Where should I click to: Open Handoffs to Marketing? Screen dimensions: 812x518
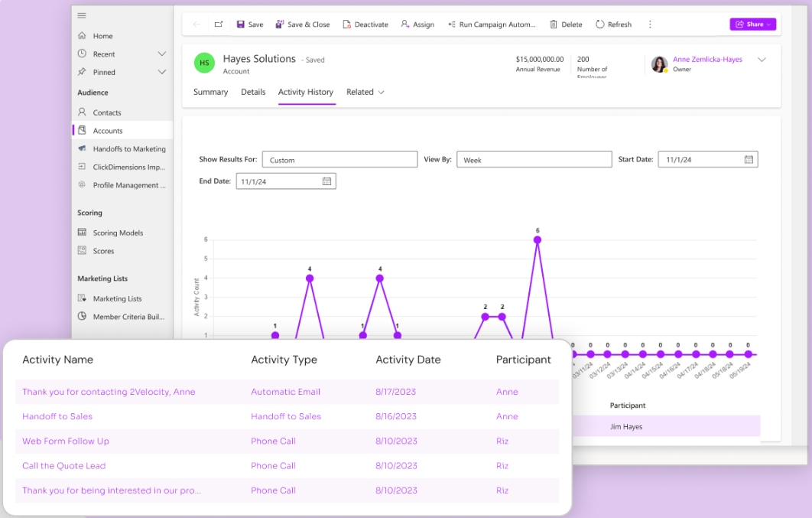coord(129,148)
